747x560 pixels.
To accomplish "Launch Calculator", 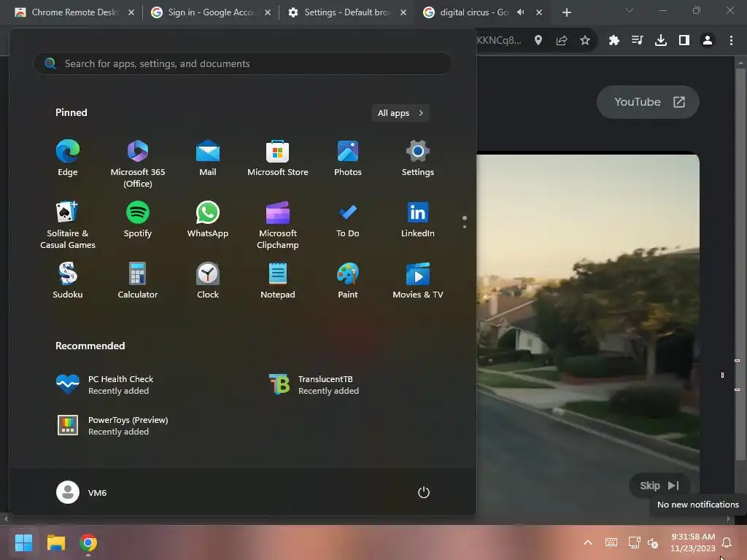I will pyautogui.click(x=138, y=281).
